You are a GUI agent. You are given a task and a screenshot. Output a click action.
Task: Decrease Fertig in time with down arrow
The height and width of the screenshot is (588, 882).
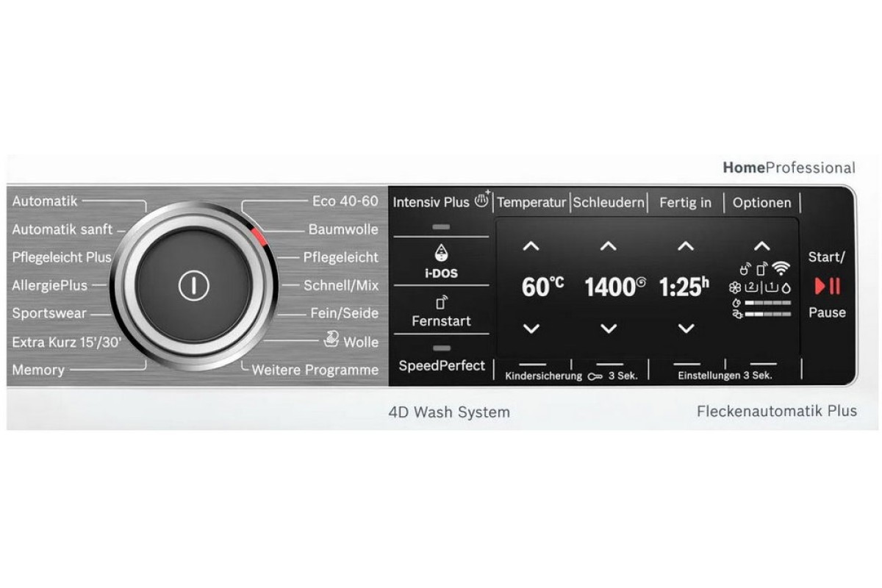coord(685,329)
